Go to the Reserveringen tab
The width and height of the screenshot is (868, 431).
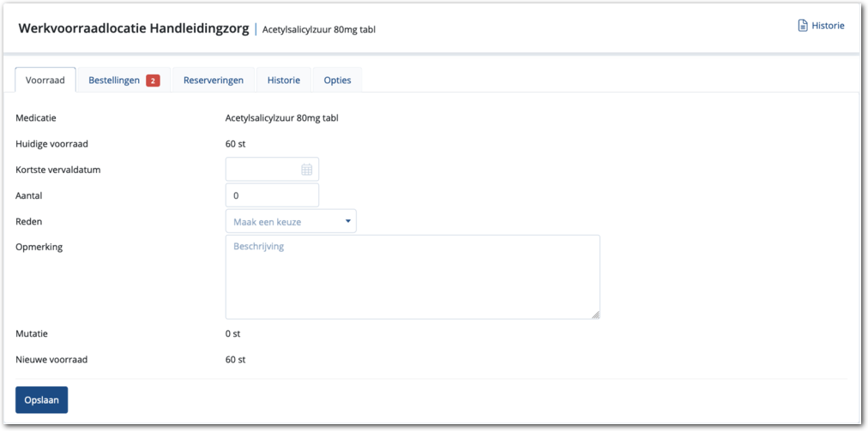point(213,81)
